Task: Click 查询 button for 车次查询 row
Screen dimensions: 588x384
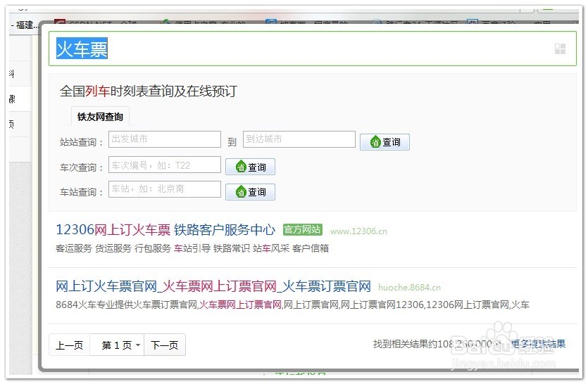Action: pyautogui.click(x=250, y=167)
